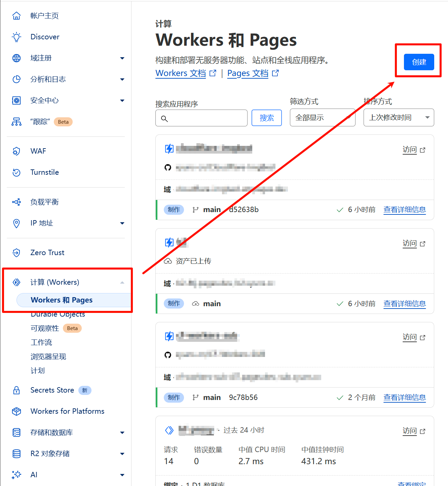Open 计划 menu item
Screen dimensions: 448x486
click(38, 371)
